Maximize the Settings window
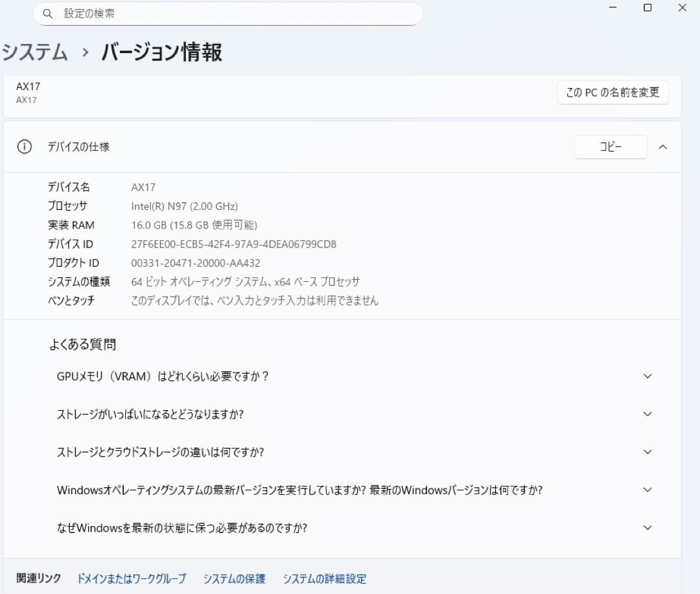The width and height of the screenshot is (700, 594). 647,7
